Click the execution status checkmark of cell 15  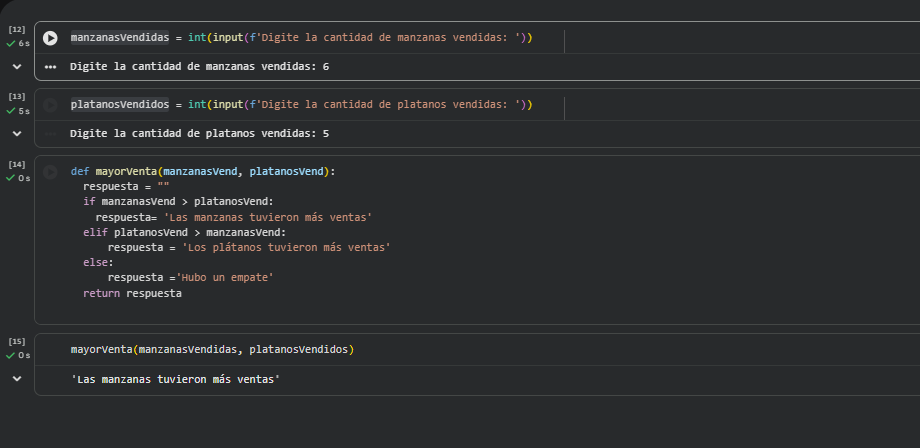pos(11,355)
